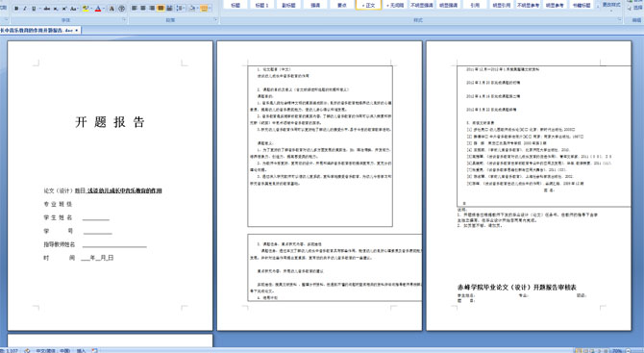Open the 字体 font dialog launcher
Viewport: 644px width, 353px height.
(x=124, y=19)
